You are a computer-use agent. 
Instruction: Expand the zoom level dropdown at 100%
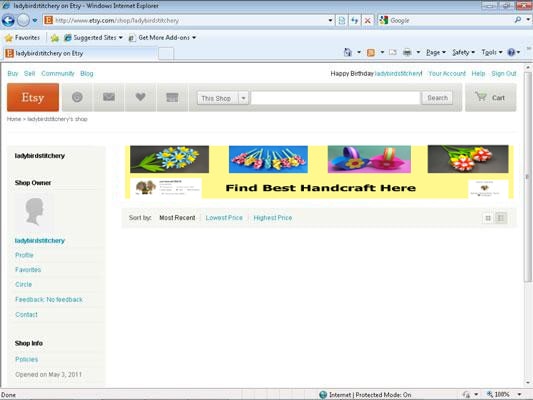click(519, 394)
